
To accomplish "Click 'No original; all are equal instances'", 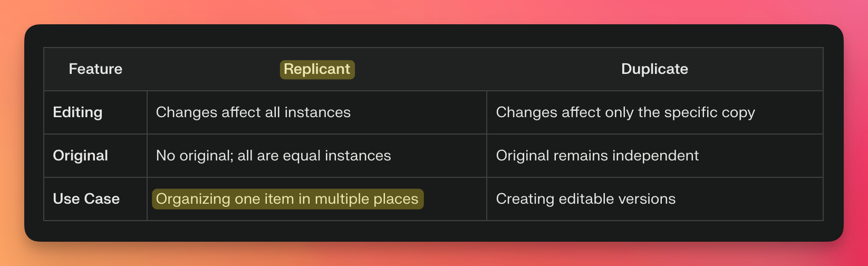I will [273, 156].
